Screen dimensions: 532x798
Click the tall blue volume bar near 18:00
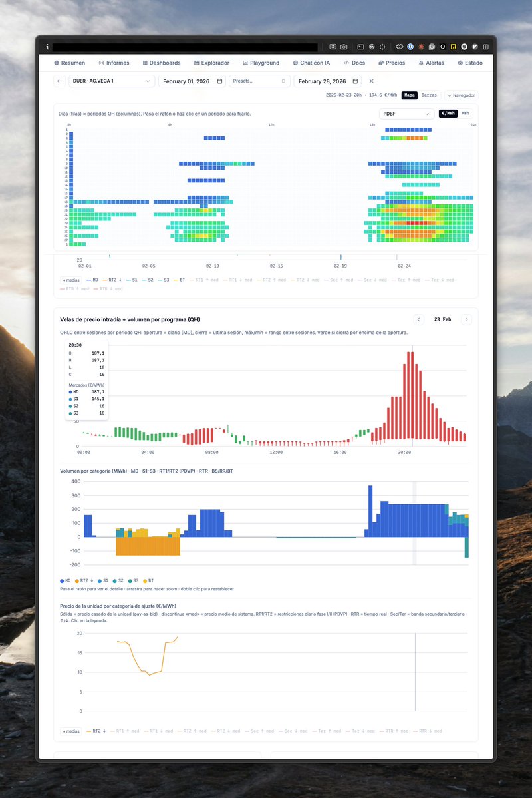(370, 511)
